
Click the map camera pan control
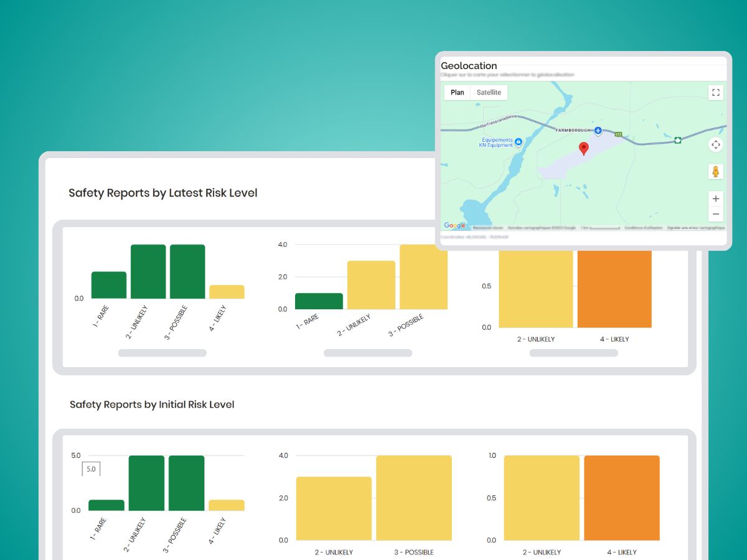[716, 145]
